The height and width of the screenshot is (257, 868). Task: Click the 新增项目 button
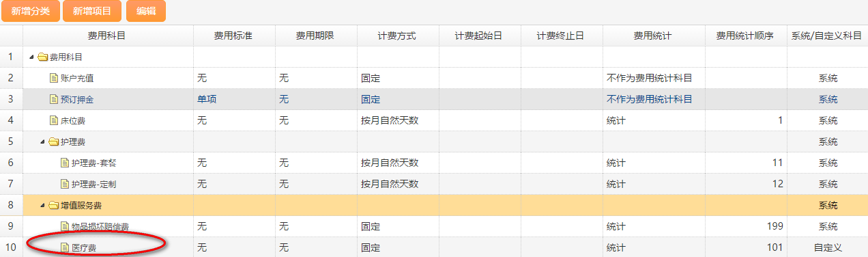coord(92,11)
